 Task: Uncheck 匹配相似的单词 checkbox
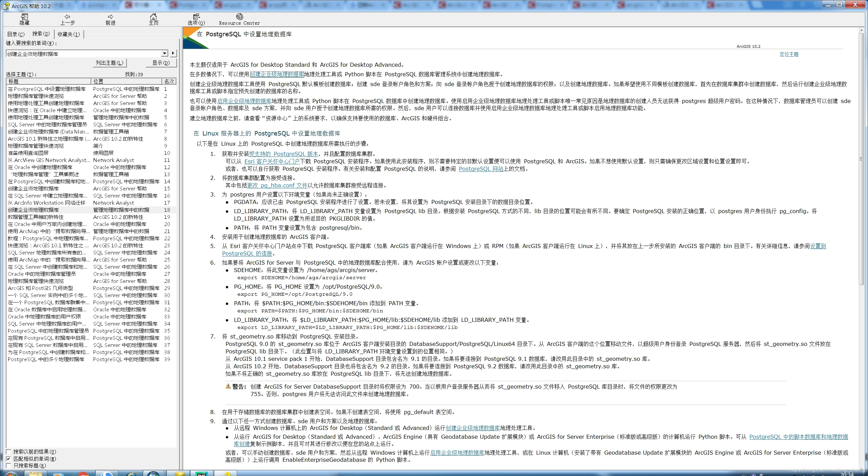coord(9,459)
